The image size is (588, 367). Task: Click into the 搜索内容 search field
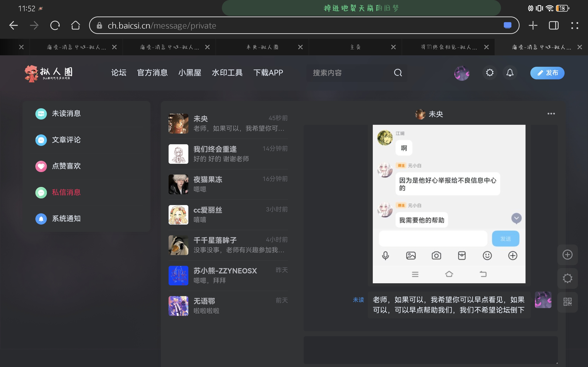(x=345, y=72)
